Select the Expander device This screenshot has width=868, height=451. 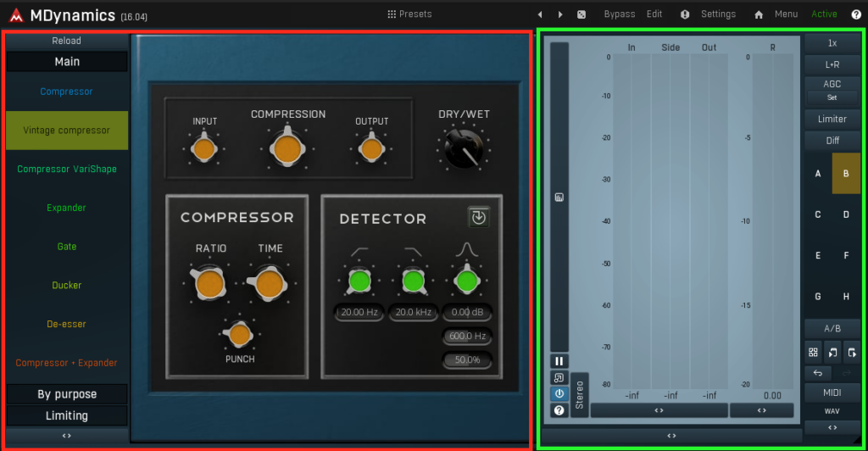(66, 208)
